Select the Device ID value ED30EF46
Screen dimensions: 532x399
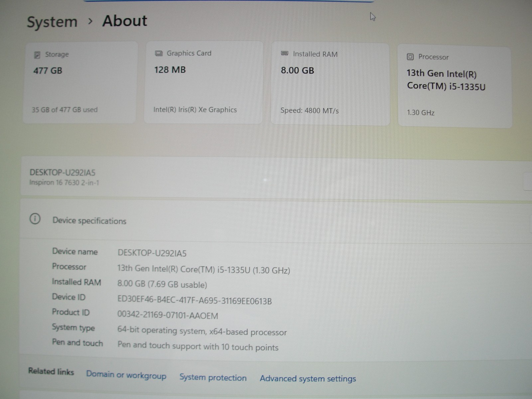(195, 300)
